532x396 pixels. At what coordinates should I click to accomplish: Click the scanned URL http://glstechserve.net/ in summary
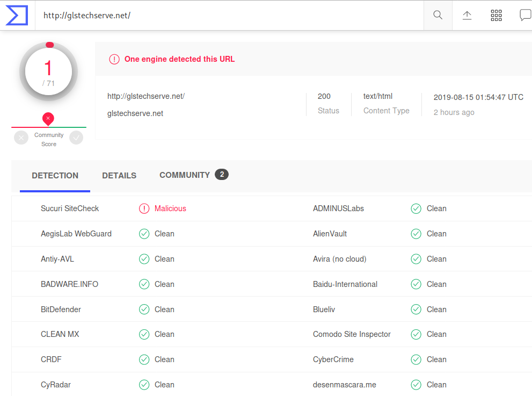(x=146, y=96)
